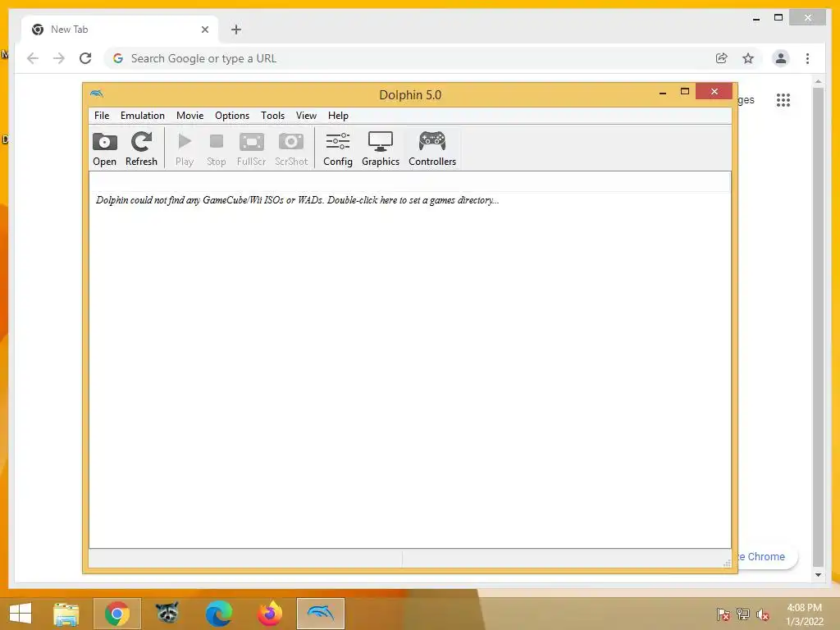840x630 pixels.
Task: Open Firefox from taskbar
Action: (269, 614)
